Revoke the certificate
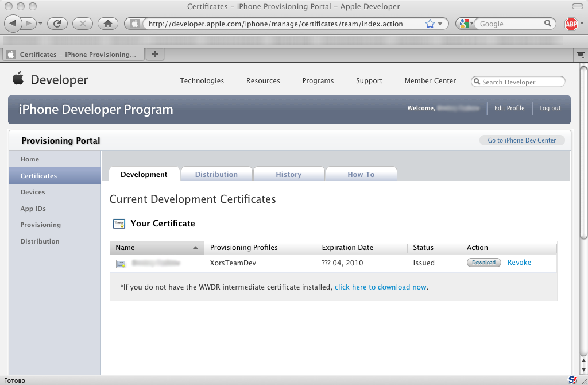This screenshot has width=588, height=385. click(x=519, y=262)
